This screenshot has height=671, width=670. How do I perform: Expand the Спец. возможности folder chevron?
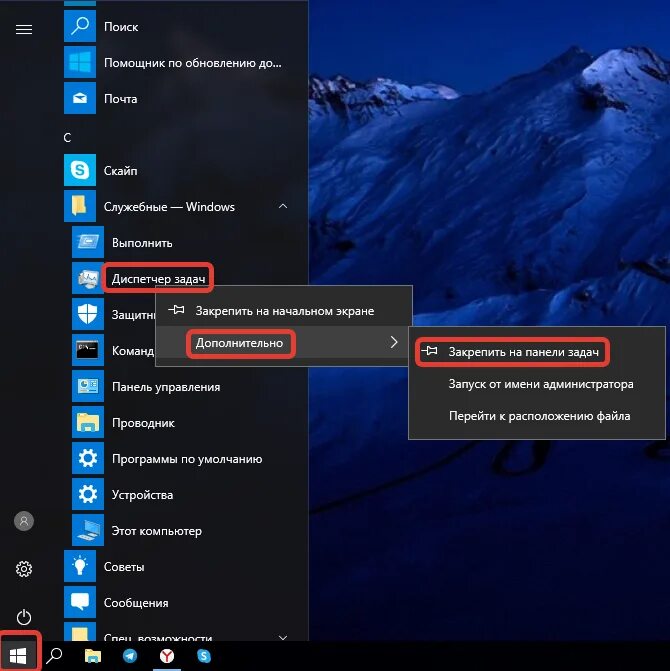[283, 637]
